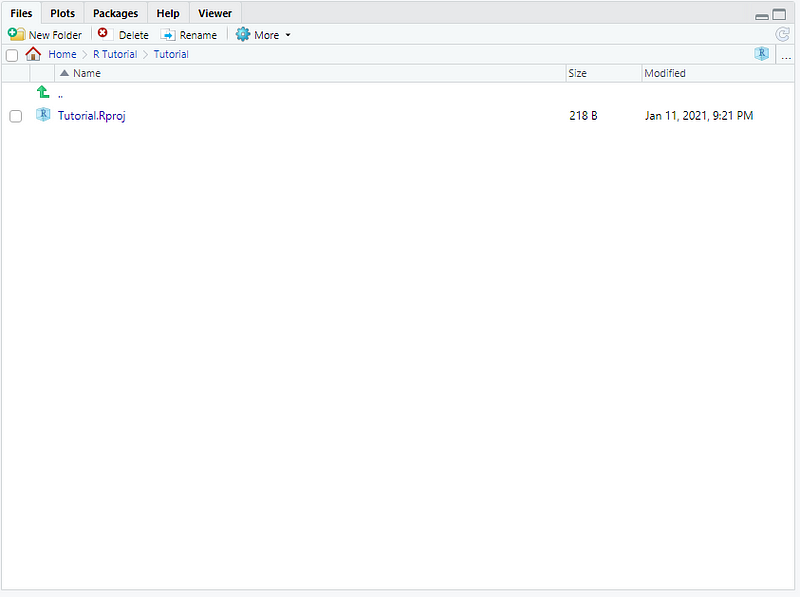The image size is (800, 597).
Task: Go up to parent directory arrow
Action: 43,92
